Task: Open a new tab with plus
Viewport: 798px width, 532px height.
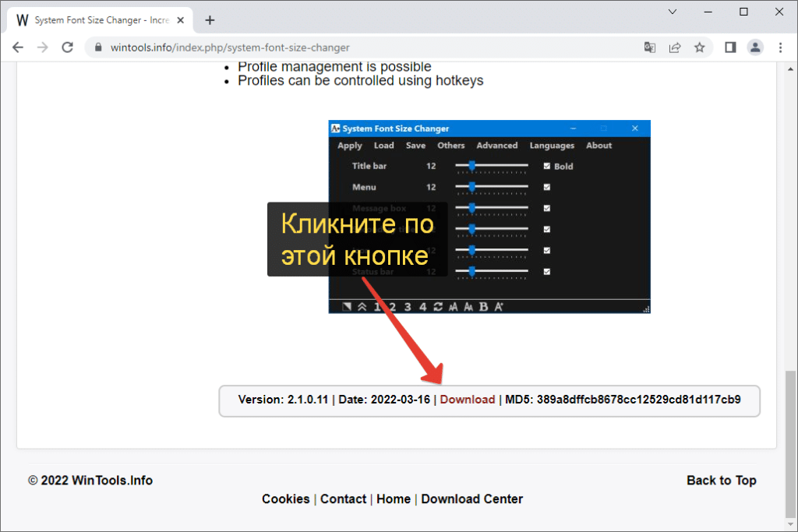Action: 210,20
